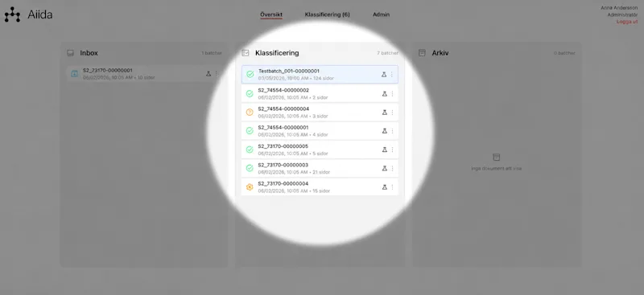
Task: Click the "0 batcher" count label
Action: [565, 53]
